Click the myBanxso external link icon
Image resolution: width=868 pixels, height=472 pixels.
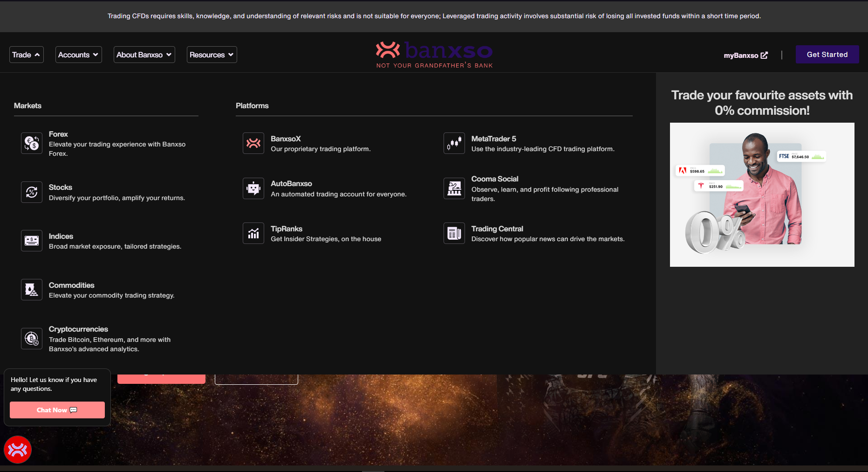[x=764, y=55]
